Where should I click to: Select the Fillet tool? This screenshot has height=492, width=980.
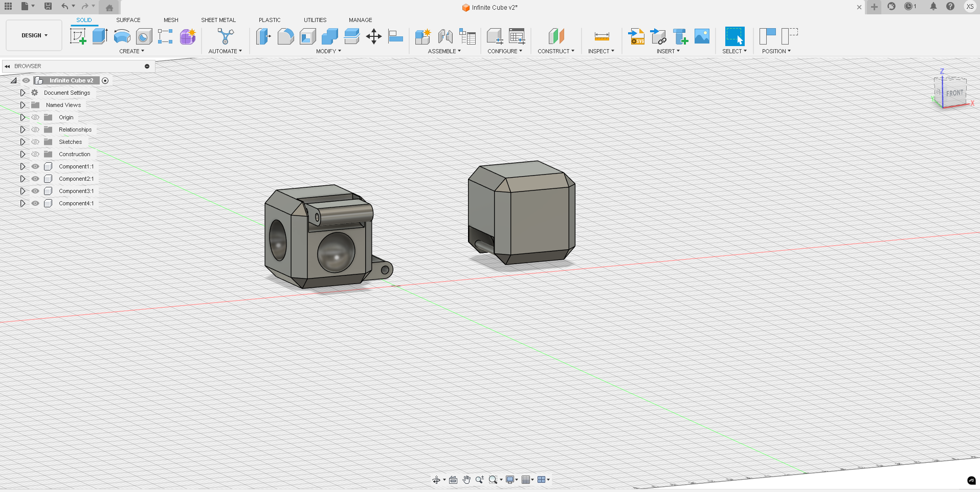pos(285,36)
